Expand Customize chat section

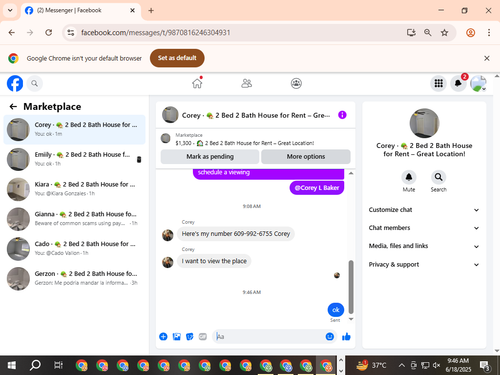pos(424,210)
